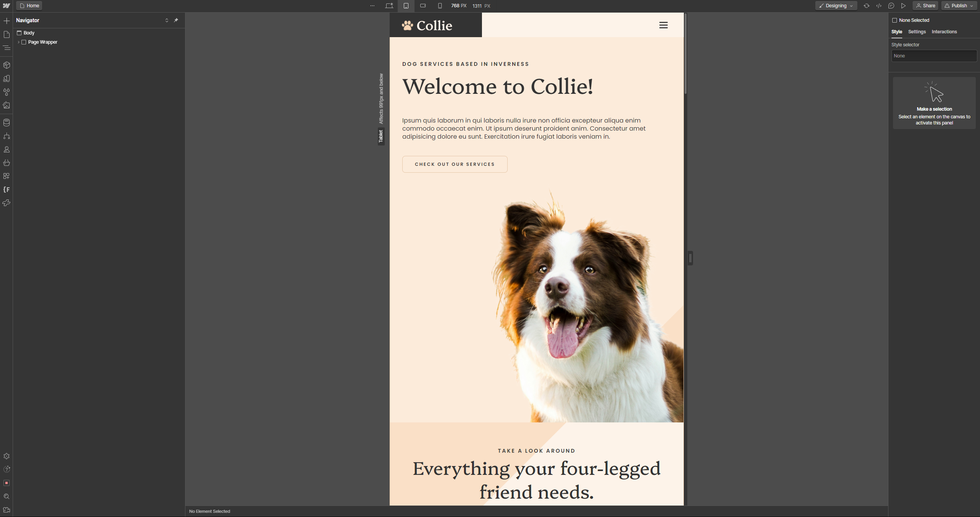Pin the Navigator panel
Image resolution: width=980 pixels, height=517 pixels.
[x=176, y=20]
